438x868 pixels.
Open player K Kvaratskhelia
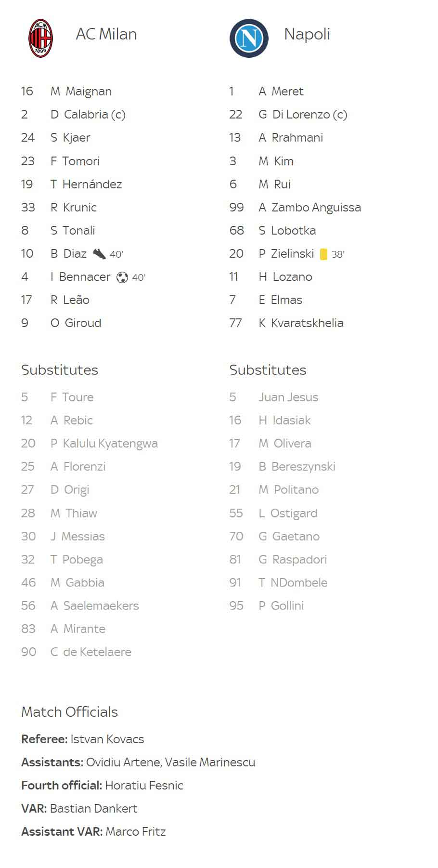coord(301,323)
